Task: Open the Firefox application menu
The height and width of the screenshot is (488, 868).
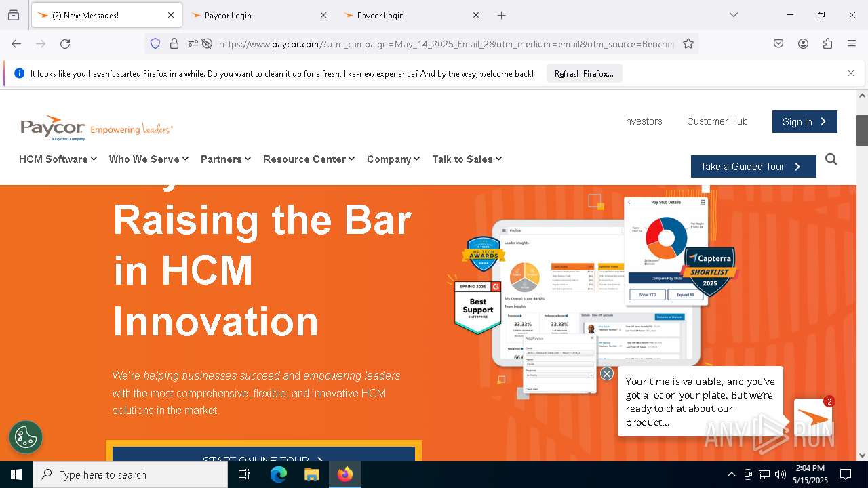Action: [852, 44]
